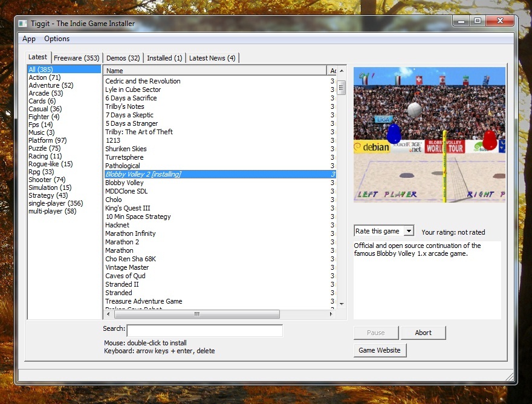
Task: Switch to the Demos (32) tab
Action: tap(123, 58)
